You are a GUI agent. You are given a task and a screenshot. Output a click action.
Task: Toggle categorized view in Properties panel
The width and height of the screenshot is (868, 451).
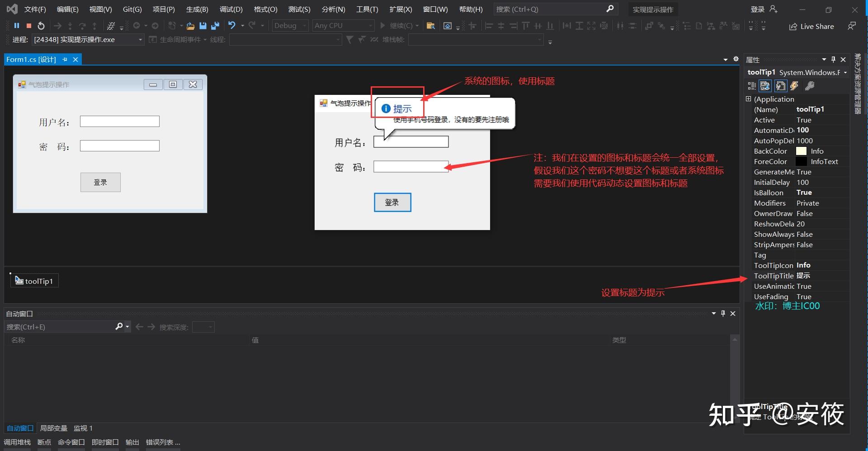click(x=752, y=86)
